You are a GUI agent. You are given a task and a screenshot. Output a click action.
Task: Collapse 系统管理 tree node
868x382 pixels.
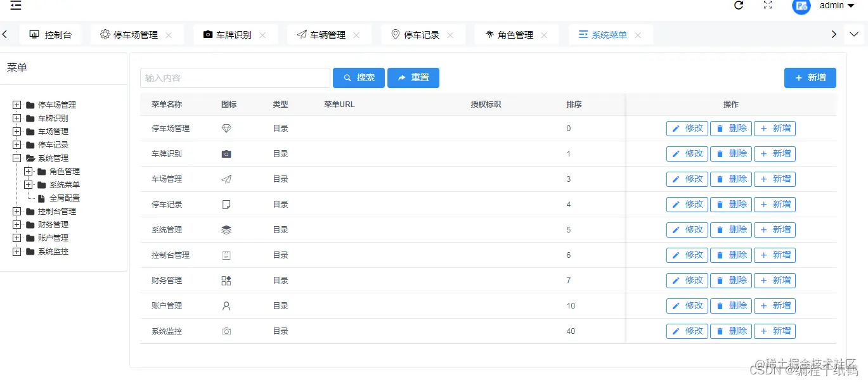pos(17,158)
